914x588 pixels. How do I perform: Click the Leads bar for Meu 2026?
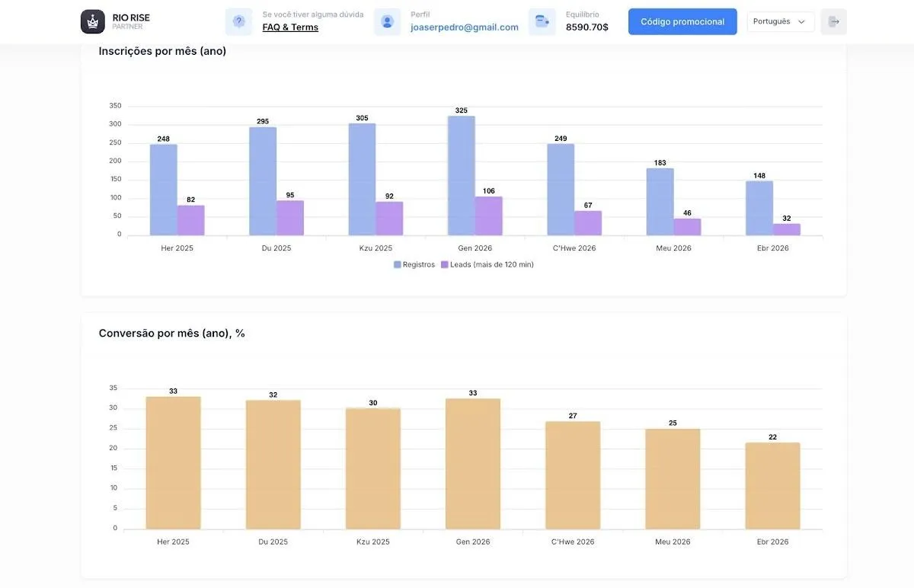coord(688,227)
